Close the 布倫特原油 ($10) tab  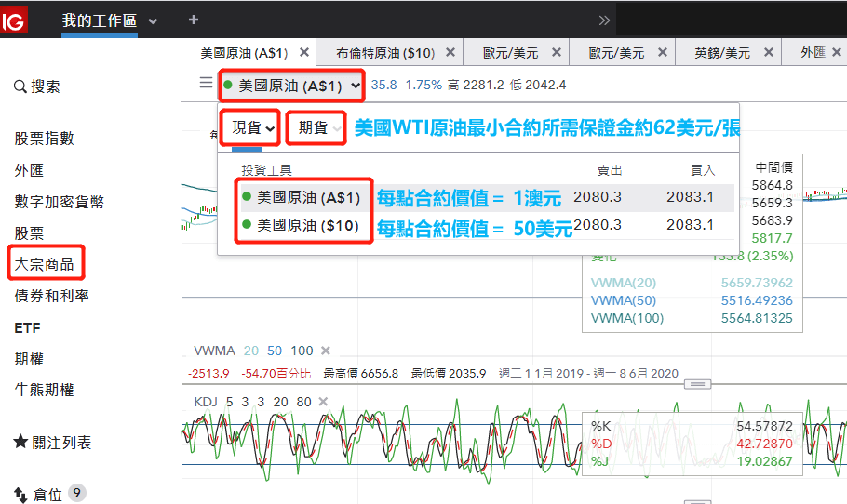[x=450, y=53]
